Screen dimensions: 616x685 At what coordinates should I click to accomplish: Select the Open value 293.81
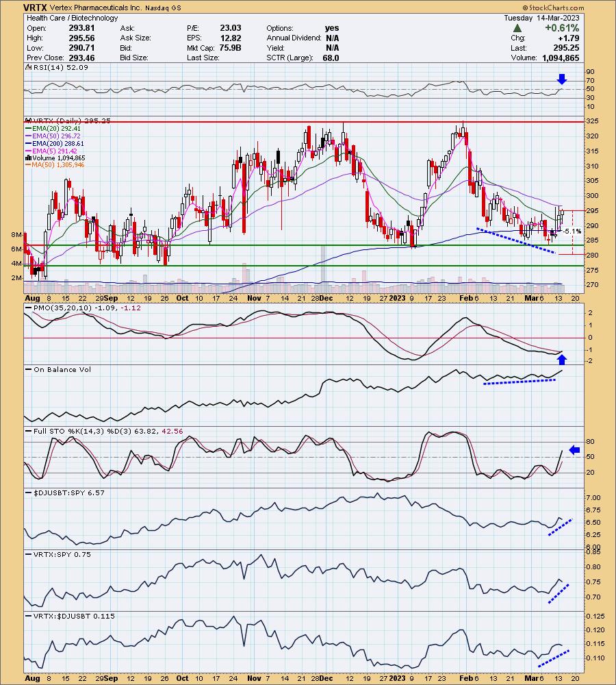click(81, 28)
